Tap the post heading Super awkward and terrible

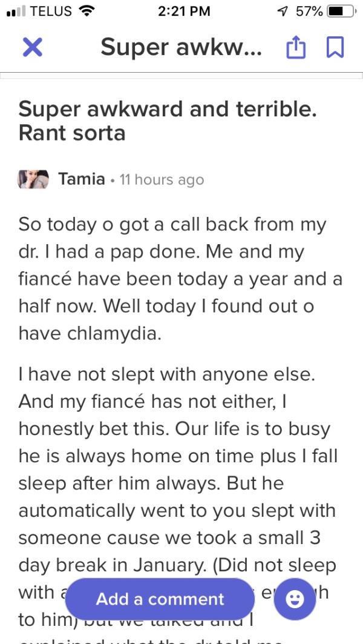pyautogui.click(x=168, y=121)
